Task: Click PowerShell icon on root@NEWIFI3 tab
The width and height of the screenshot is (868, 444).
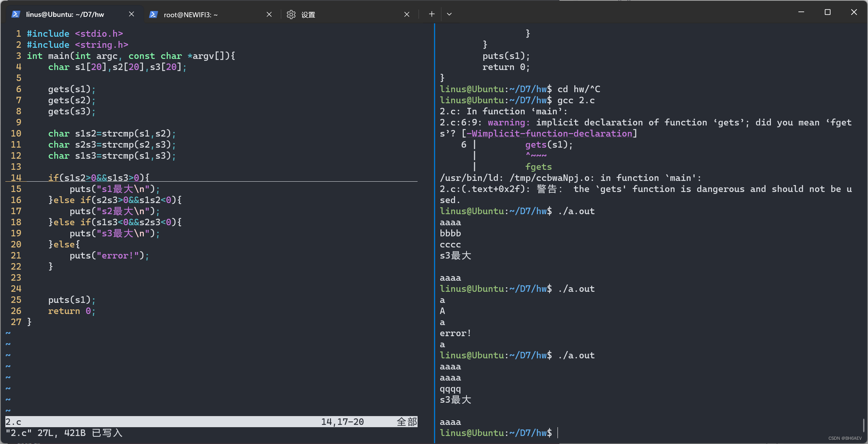Action: tap(153, 15)
